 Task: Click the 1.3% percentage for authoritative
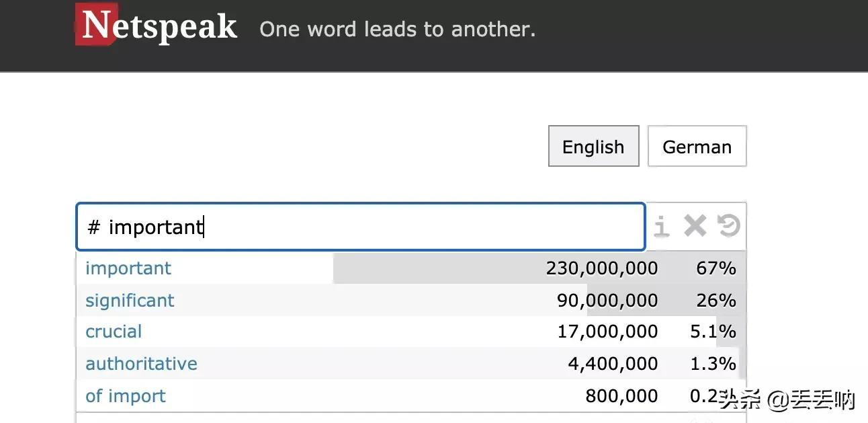713,364
